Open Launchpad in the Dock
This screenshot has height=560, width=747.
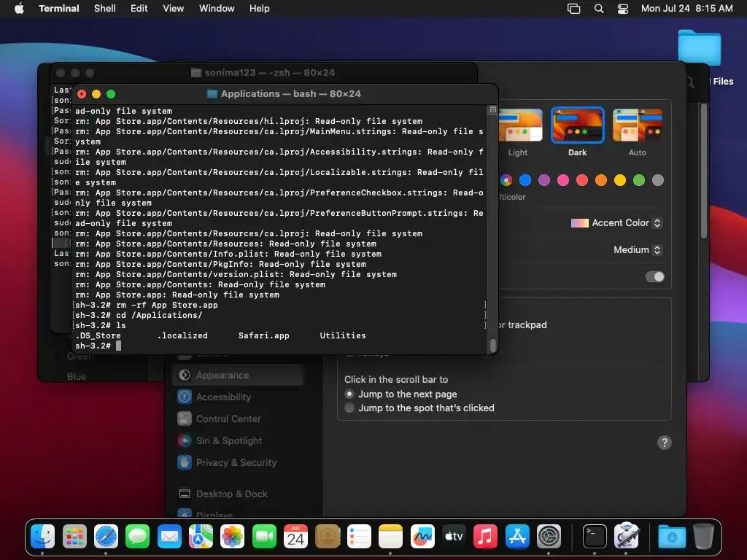coord(74,537)
